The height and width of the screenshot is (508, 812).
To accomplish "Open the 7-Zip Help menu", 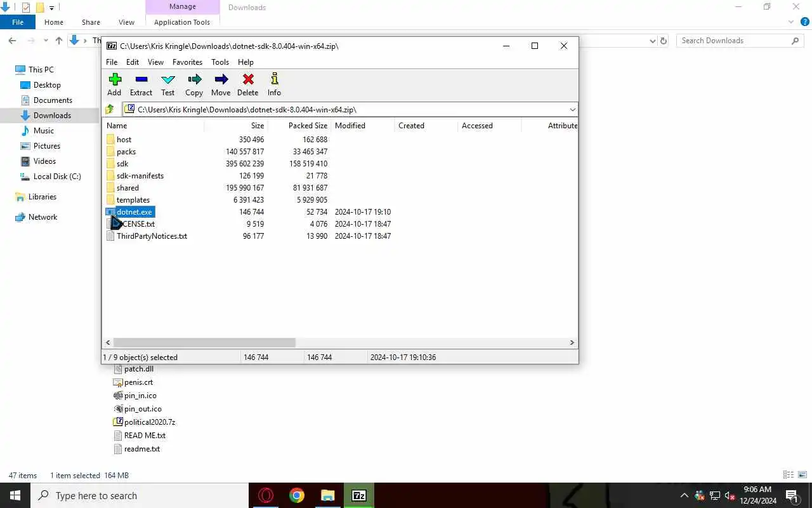I will pyautogui.click(x=246, y=62).
